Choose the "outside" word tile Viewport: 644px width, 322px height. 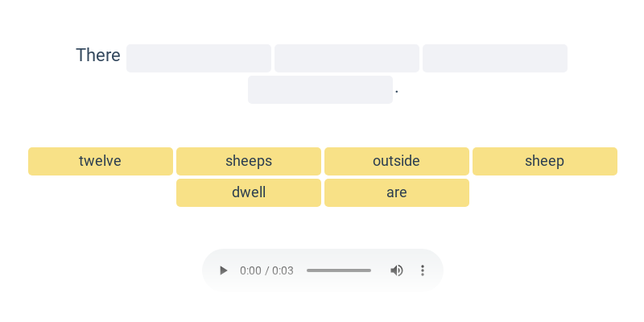397,161
